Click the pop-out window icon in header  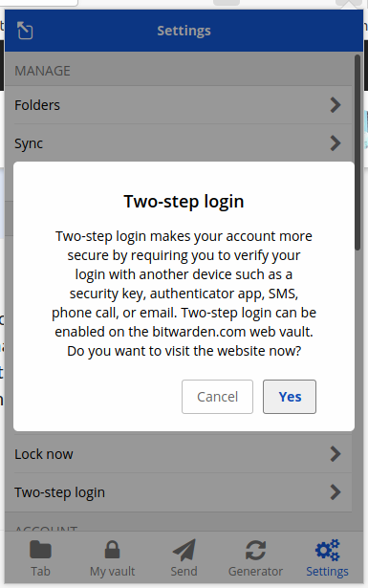(x=25, y=31)
